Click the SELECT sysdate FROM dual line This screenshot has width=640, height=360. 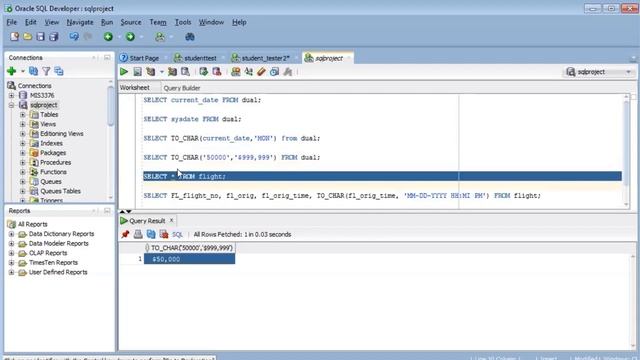coord(192,119)
